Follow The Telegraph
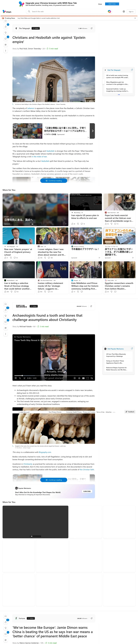Screen dimensions: 138x644 36,28
